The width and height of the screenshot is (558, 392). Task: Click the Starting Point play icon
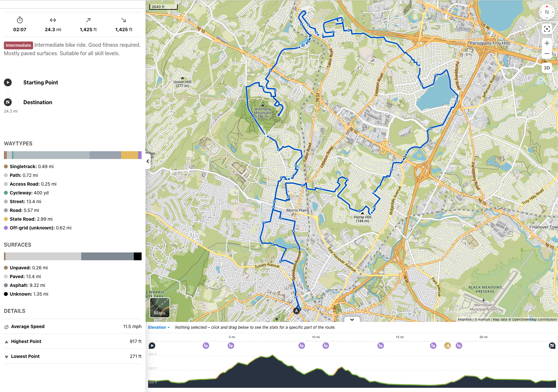[x=8, y=82]
